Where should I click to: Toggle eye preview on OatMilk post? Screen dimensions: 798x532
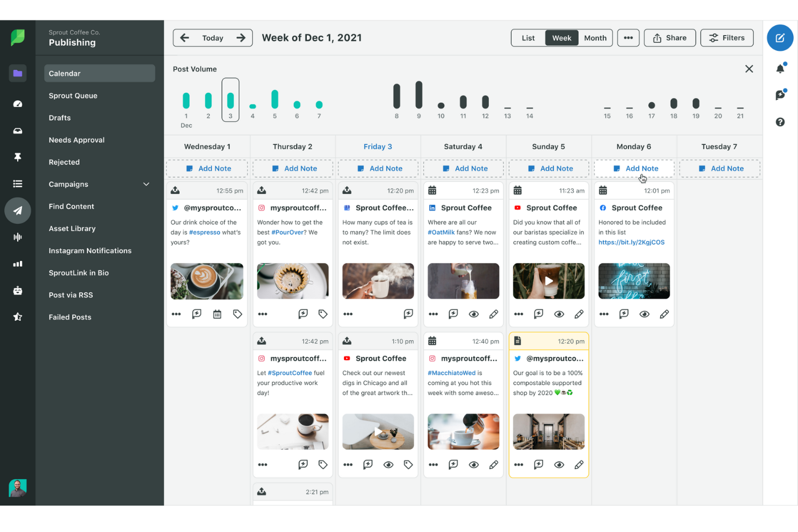[x=473, y=314]
